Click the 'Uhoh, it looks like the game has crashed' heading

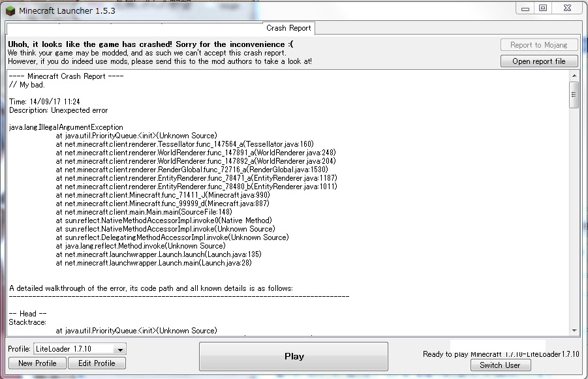[151, 44]
